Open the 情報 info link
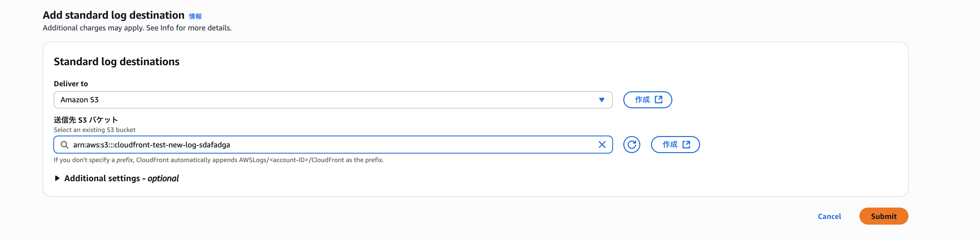This screenshot has width=980, height=240. pyautogui.click(x=195, y=16)
